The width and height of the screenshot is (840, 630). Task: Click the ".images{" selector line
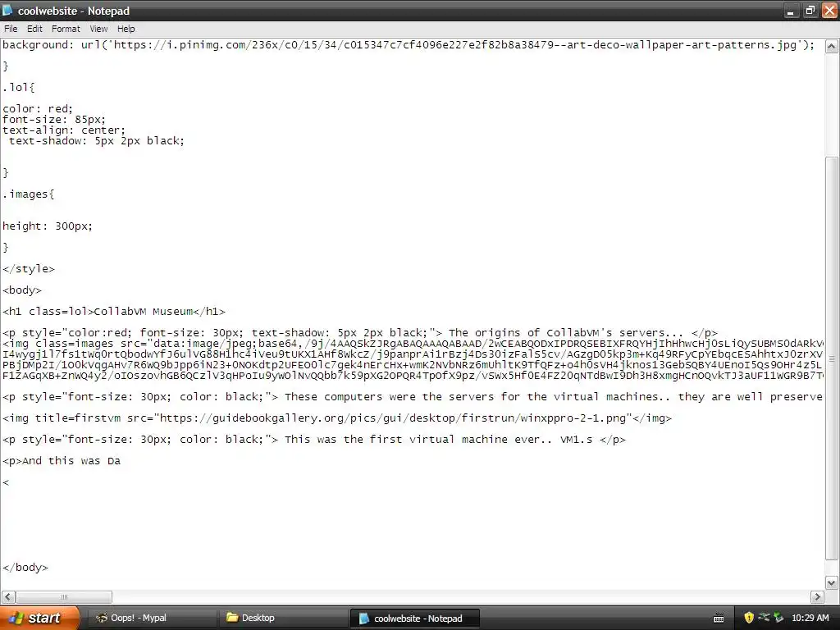(x=28, y=194)
